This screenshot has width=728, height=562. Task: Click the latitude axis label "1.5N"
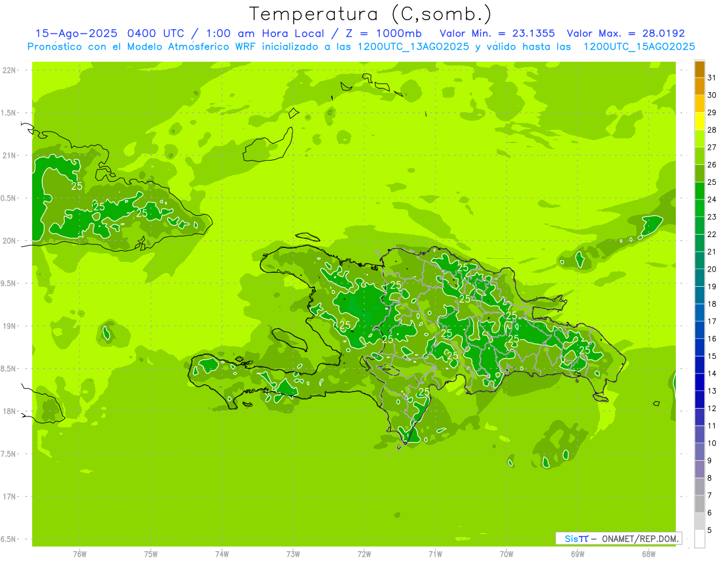[x=10, y=113]
